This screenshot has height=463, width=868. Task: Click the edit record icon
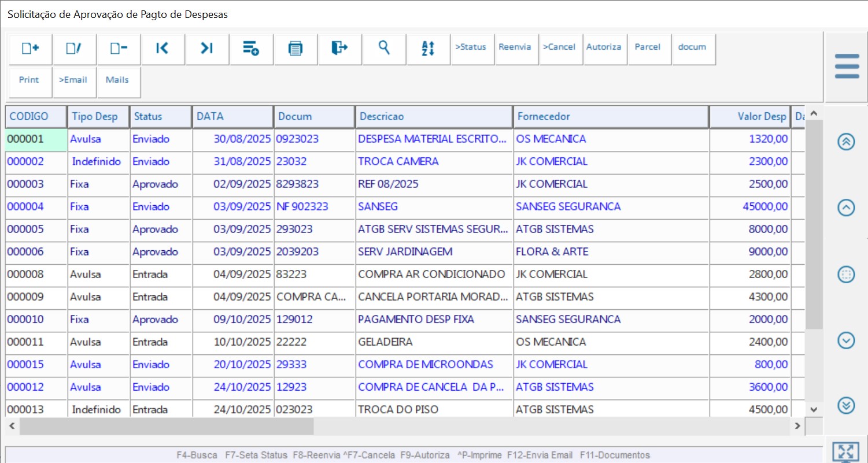point(74,49)
